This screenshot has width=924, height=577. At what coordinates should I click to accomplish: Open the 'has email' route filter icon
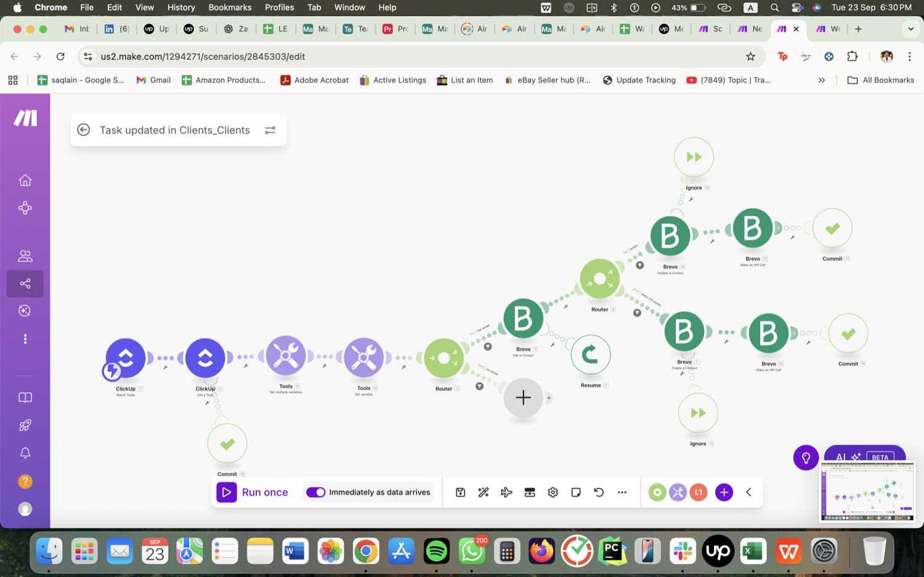click(488, 347)
